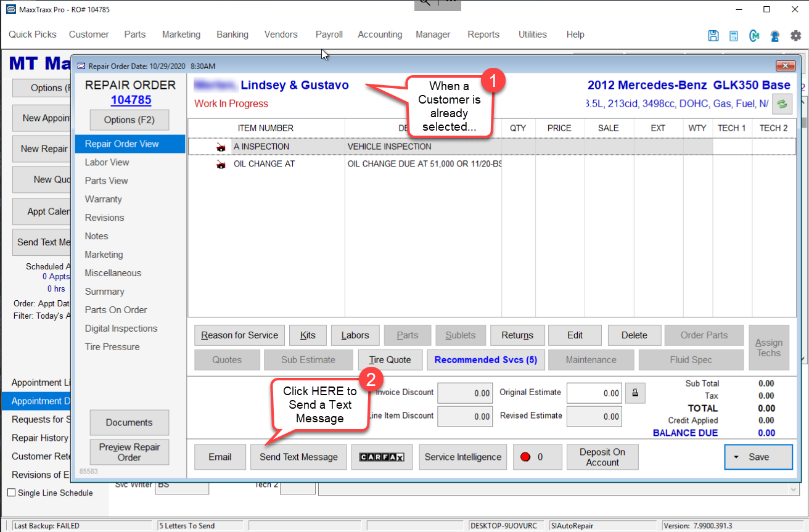Click the Original Estimate input field
Screen dimensions: 809x532
594,393
